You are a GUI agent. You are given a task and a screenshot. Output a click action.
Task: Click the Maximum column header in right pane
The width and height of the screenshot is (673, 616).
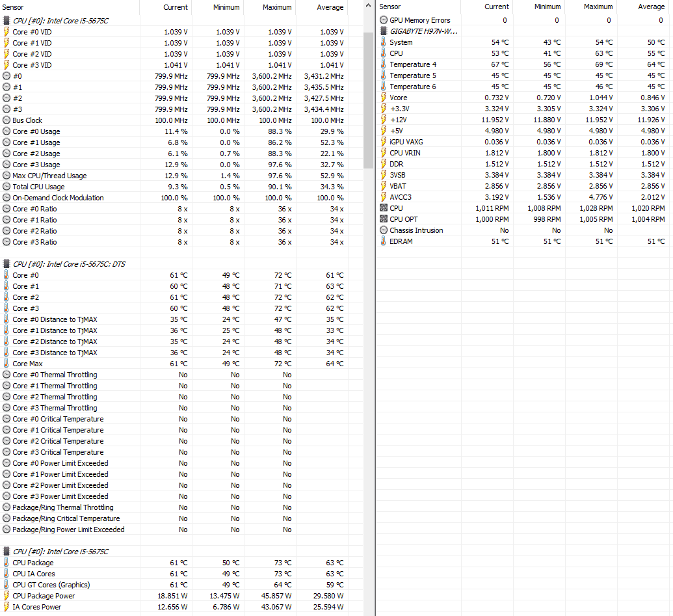click(591, 7)
